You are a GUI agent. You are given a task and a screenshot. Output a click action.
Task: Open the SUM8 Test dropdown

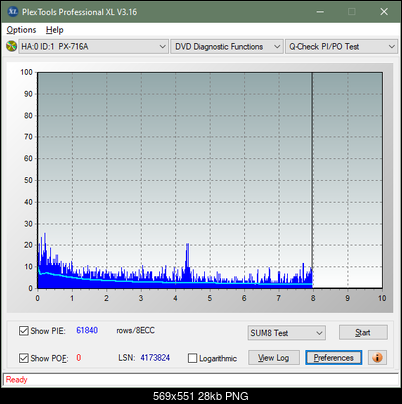[x=287, y=333]
